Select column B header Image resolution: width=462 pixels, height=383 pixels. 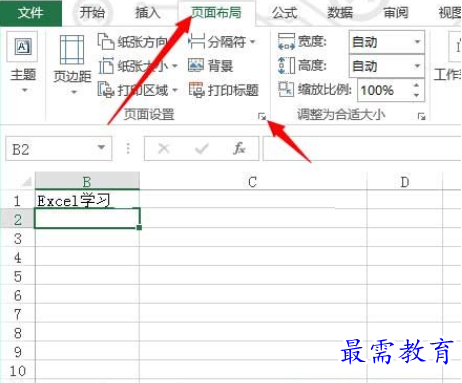click(87, 182)
